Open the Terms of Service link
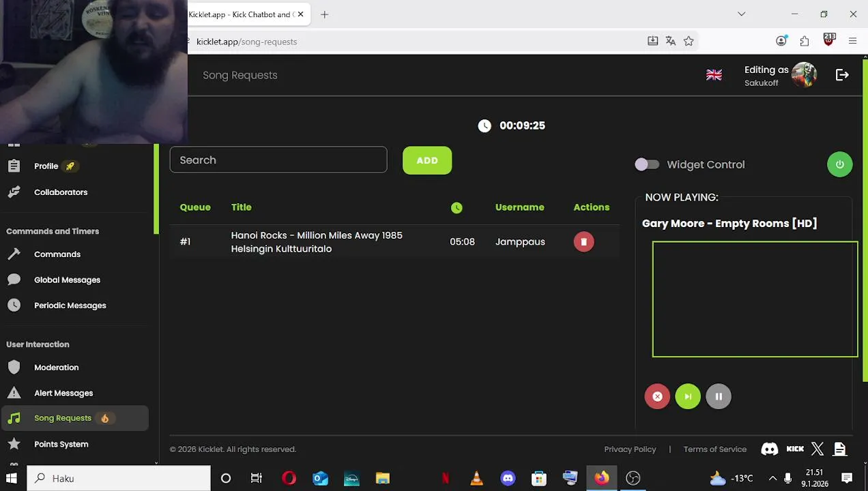Screen dimensions: 868x491 [715, 449]
